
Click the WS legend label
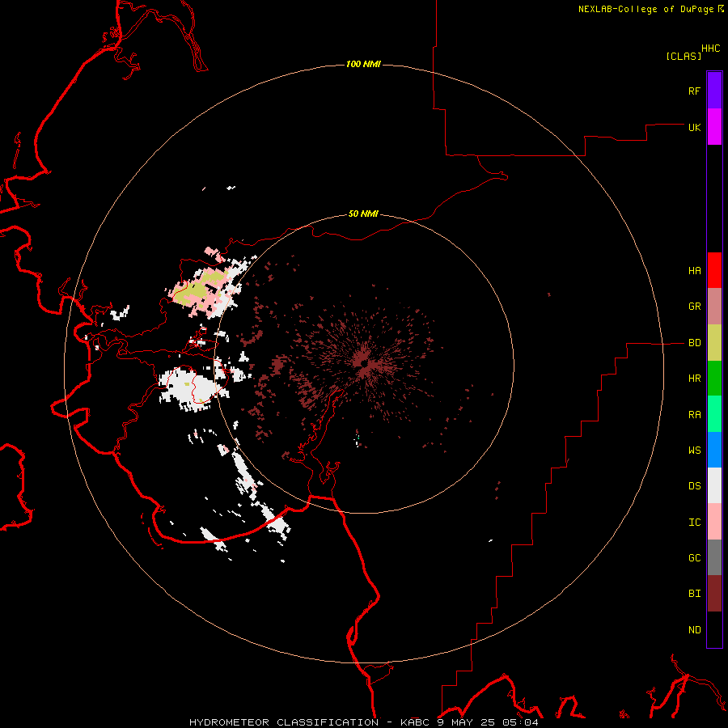click(694, 451)
